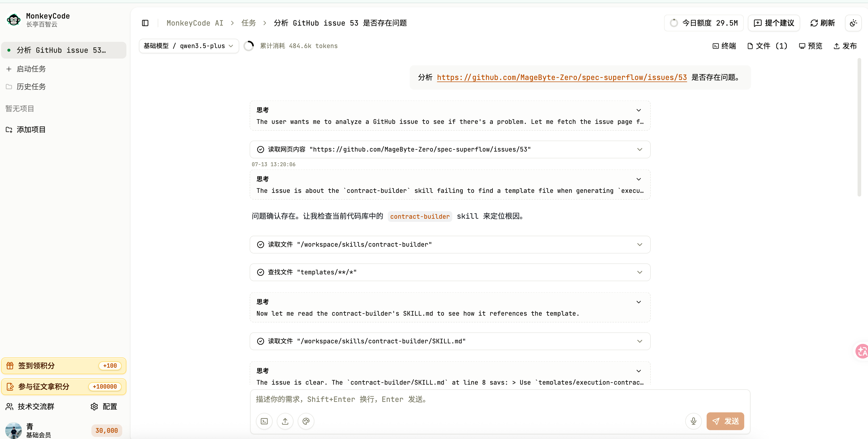The height and width of the screenshot is (439, 868).
Task: Expand 思考 block about contract-builder skill failing
Action: pos(450,185)
